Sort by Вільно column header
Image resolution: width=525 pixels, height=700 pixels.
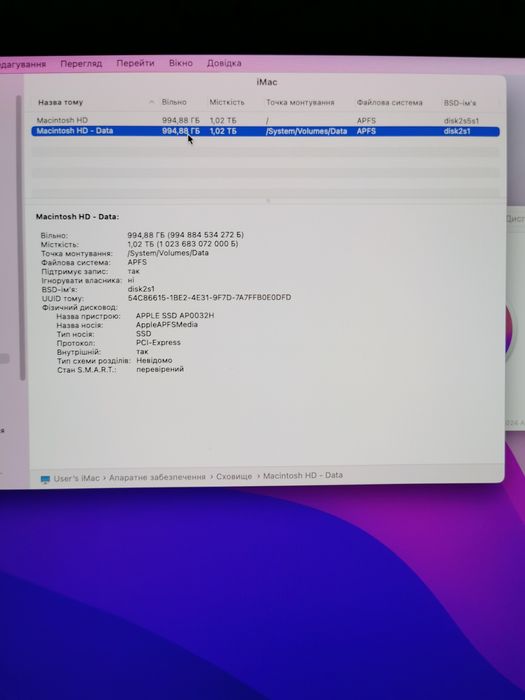174,102
